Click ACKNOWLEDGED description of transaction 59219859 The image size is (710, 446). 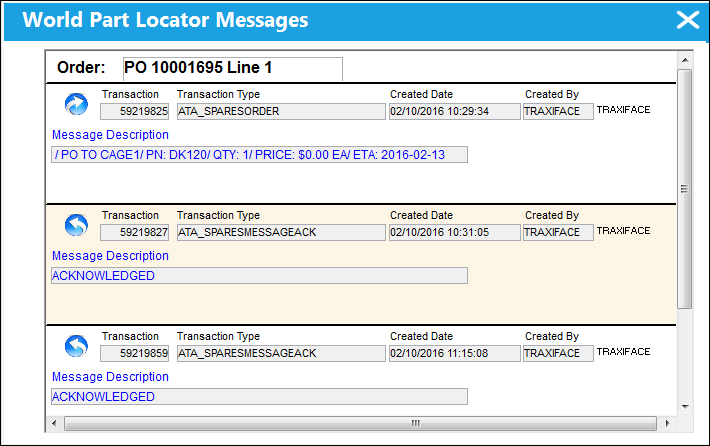[259, 397]
